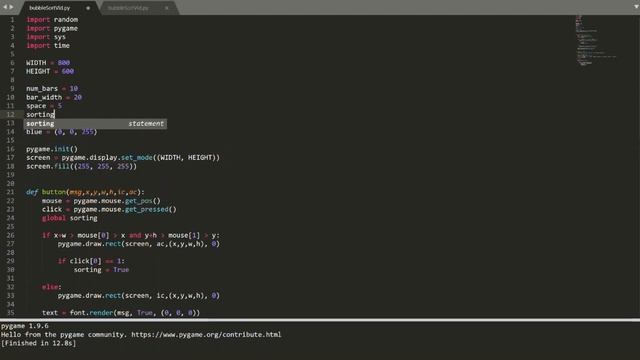Click the draw.rect line using 'ac' color
640x360 pixels.
[138, 244]
